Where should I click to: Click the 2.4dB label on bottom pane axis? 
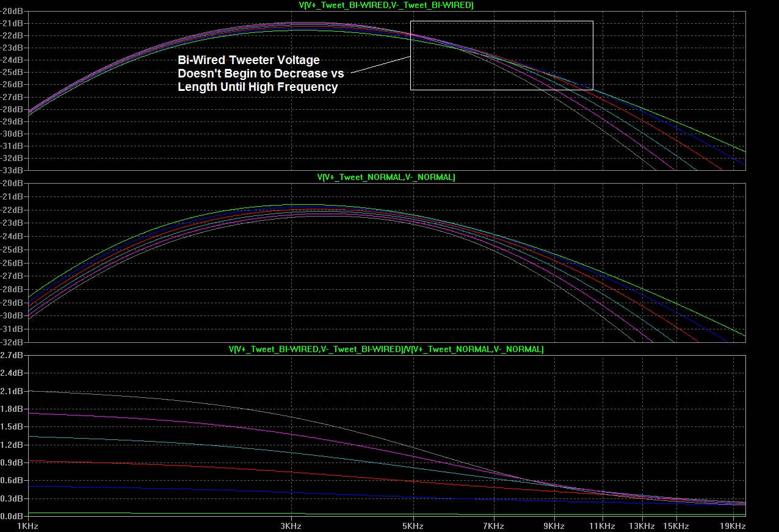coord(12,373)
